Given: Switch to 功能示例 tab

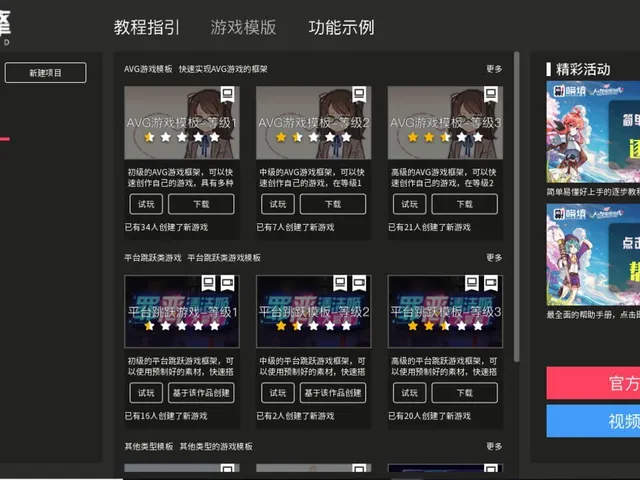Looking at the screenshot, I should (341, 27).
